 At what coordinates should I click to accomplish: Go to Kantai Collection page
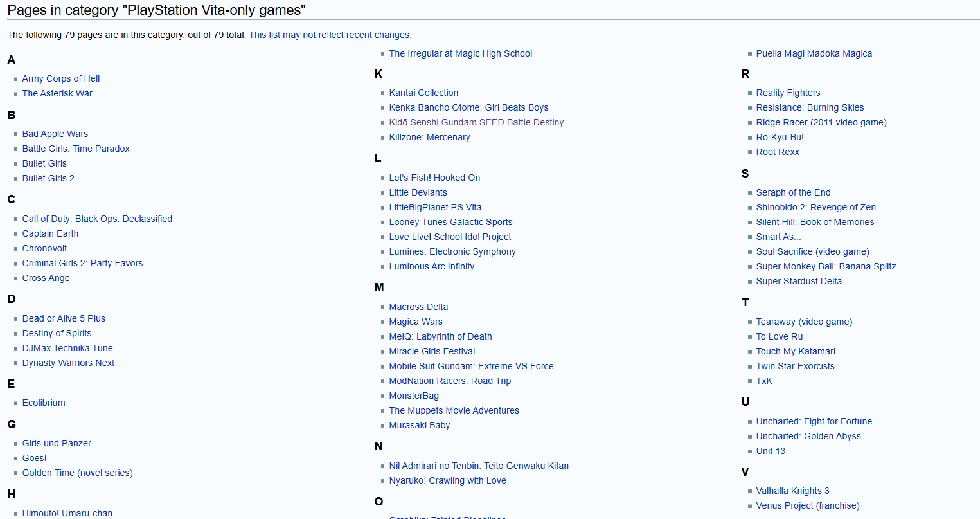(x=423, y=93)
